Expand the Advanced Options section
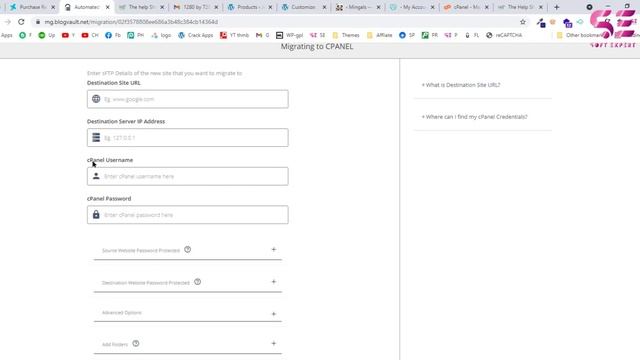The image size is (640, 360). [188, 313]
